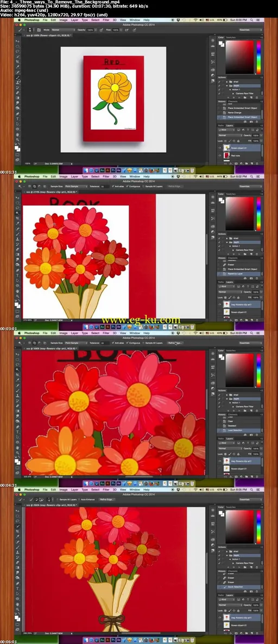Select the Quick Selection tool in the 8:05 PM toolbar
This screenshot has height=644, width=278.
click(17, 527)
